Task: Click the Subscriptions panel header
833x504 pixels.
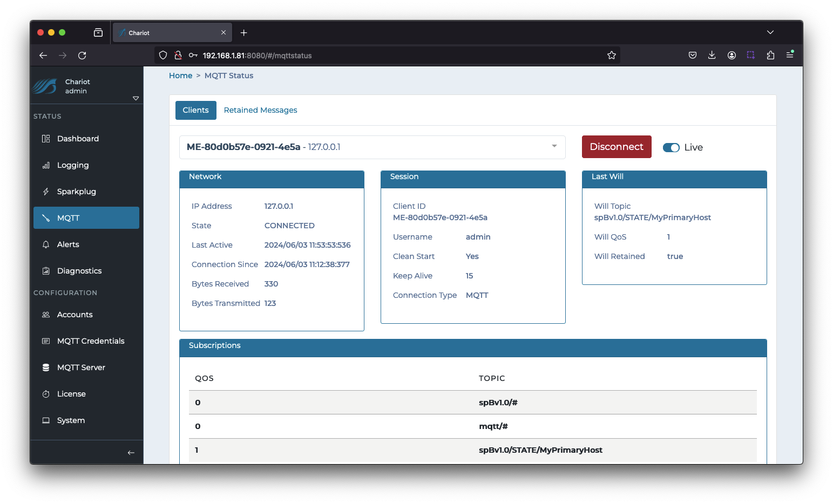Action: click(473, 348)
